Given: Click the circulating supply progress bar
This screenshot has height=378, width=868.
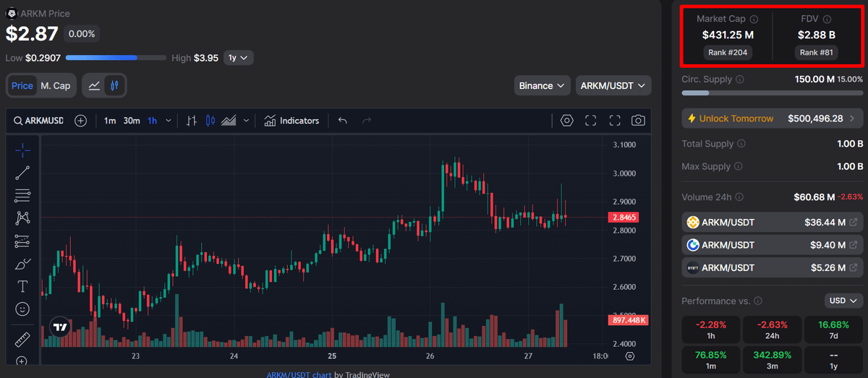Looking at the screenshot, I should (773, 93).
